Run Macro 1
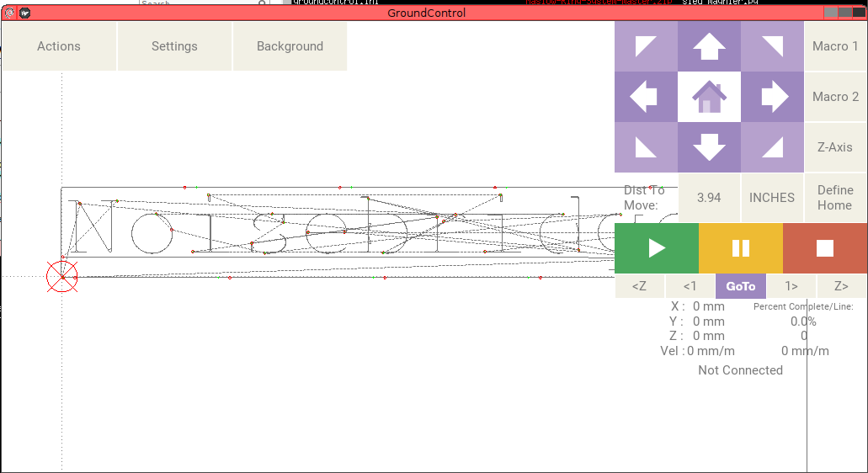Image resolution: width=868 pixels, height=473 pixels. tap(835, 46)
